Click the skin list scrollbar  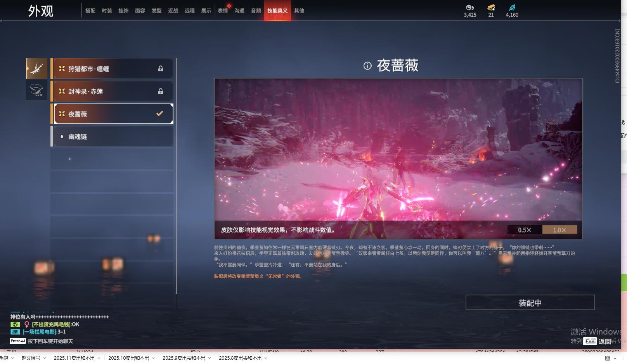(x=177, y=176)
